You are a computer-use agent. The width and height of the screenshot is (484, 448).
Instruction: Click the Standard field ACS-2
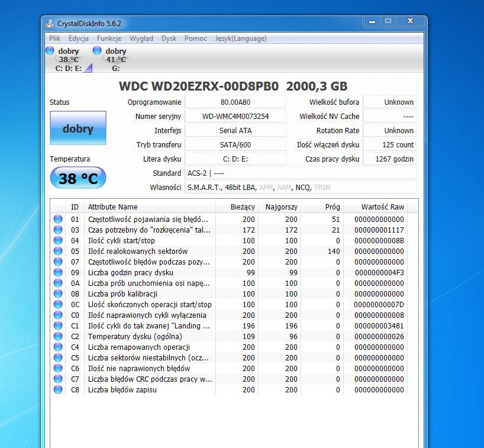click(x=301, y=173)
